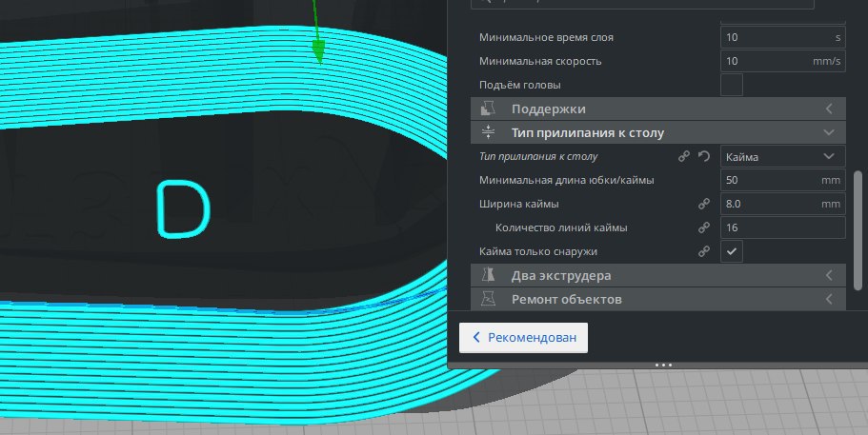Viewport: 868px width, 435px height.
Task: Click link icon next to Кайма только снаружи
Action: tap(703, 251)
